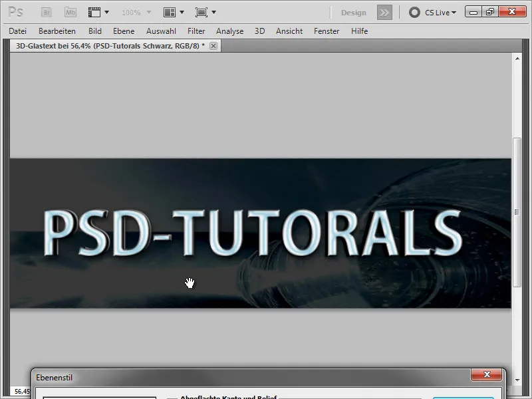Click the zoom percentage field in status bar
This screenshot has width=532, height=399.
pos(21,391)
